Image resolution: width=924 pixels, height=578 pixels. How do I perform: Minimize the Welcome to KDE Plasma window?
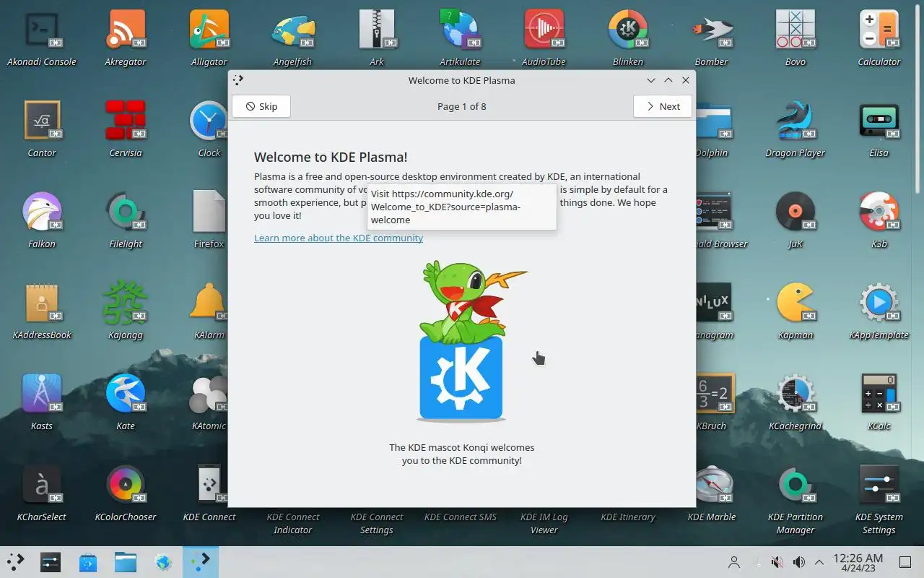651,80
